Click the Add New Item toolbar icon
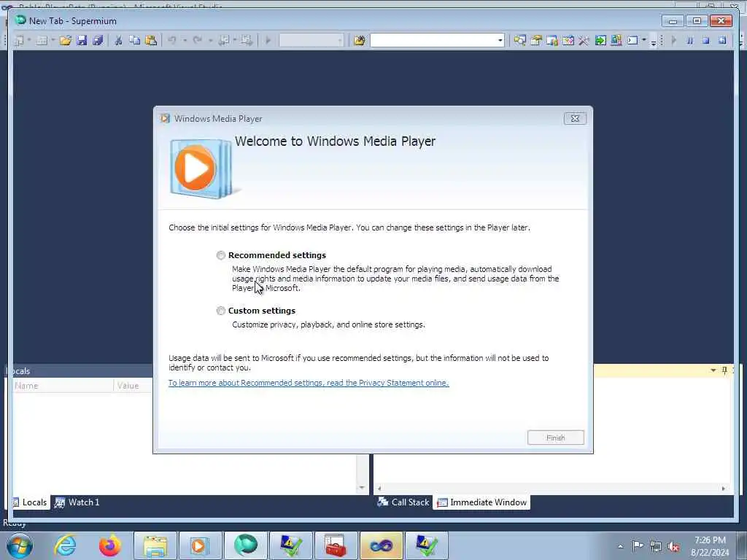747x560 pixels. [42, 41]
